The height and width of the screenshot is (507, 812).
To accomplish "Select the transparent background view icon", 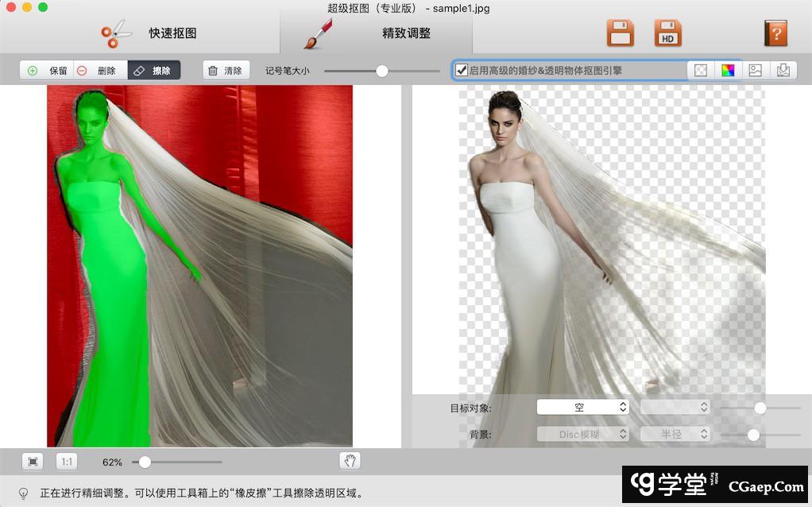I will (700, 70).
